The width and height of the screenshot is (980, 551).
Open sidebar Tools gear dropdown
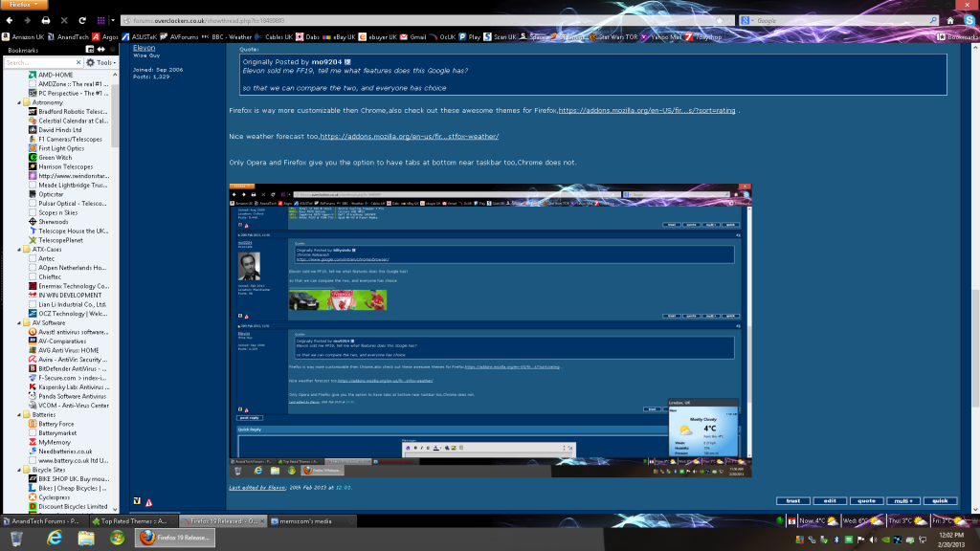101,62
